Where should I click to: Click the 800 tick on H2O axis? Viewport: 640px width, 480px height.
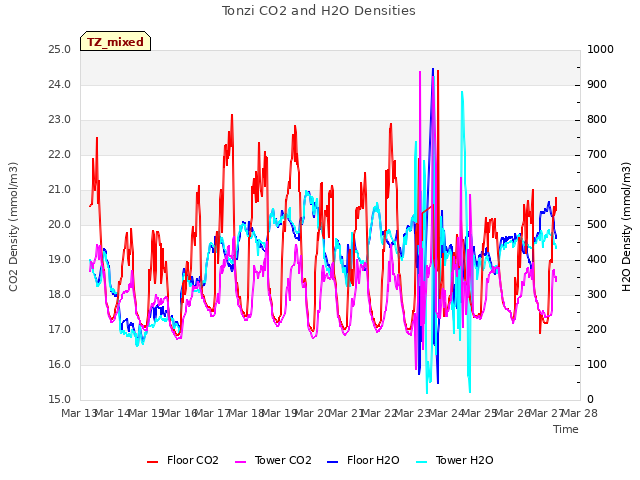coord(597,120)
